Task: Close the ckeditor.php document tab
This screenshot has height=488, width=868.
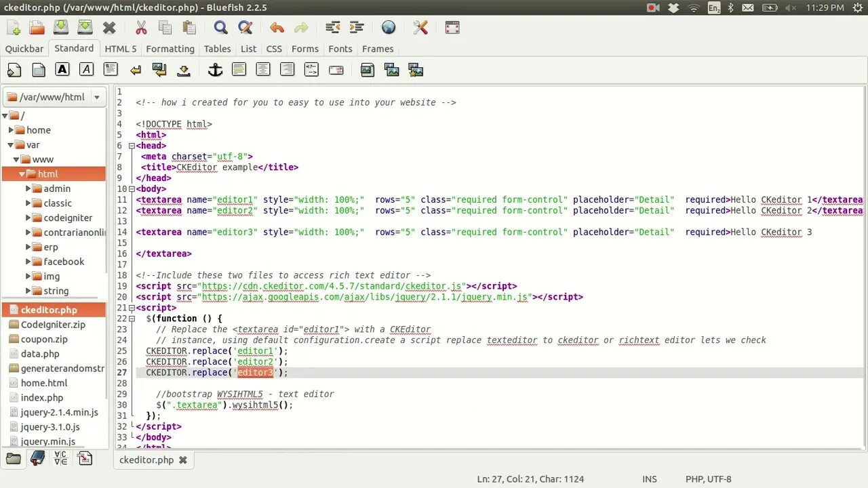Action: tap(182, 460)
